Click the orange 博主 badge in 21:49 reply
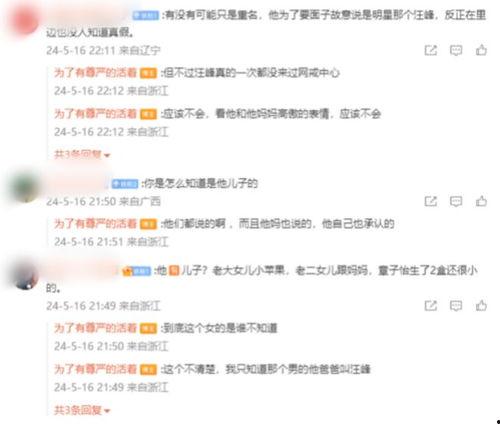This screenshot has width=500, height=428. 148,369
